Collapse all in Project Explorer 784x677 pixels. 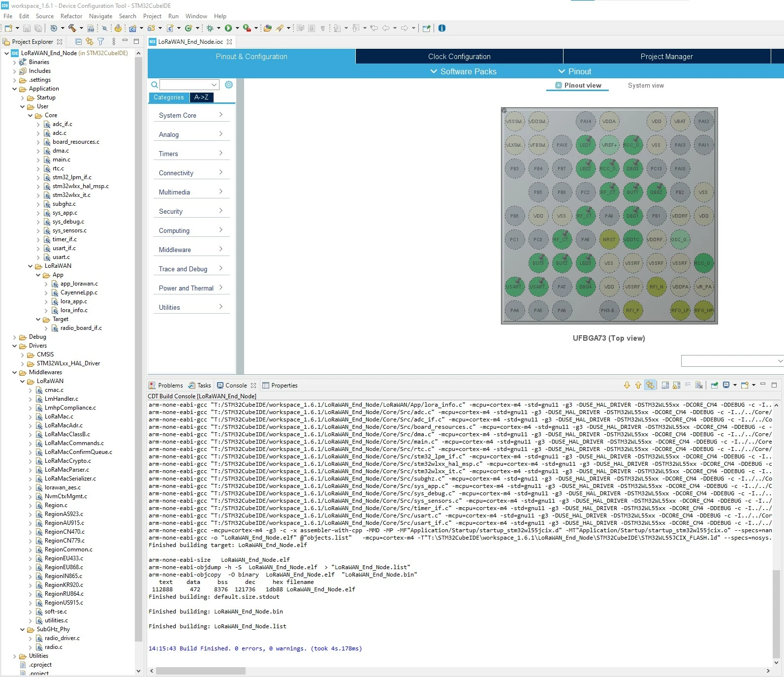[78, 41]
